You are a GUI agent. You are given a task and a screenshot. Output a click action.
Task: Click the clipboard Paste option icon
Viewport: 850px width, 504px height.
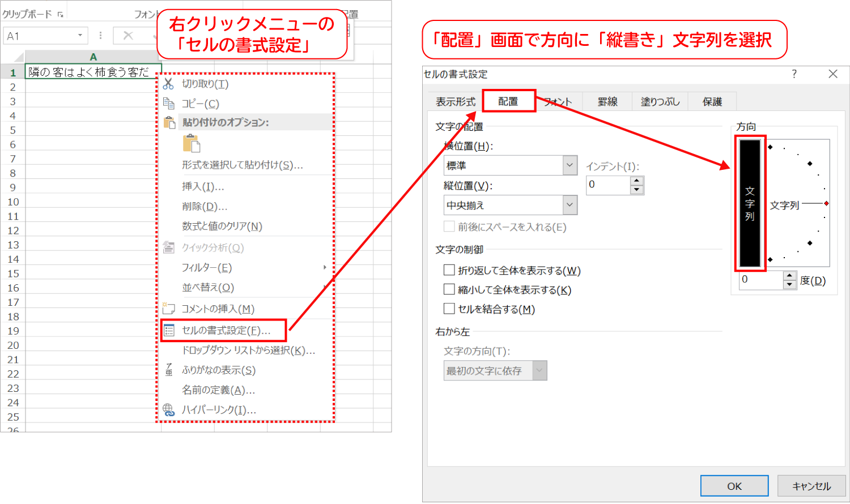tap(192, 143)
